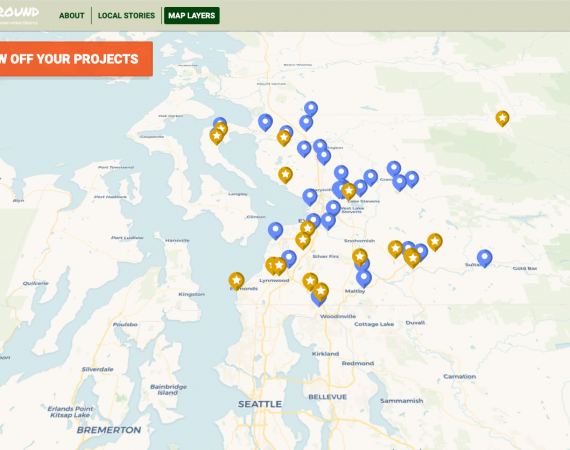The width and height of the screenshot is (570, 450).
Task: Click the BREMERTON label on the map
Action: click(x=109, y=430)
